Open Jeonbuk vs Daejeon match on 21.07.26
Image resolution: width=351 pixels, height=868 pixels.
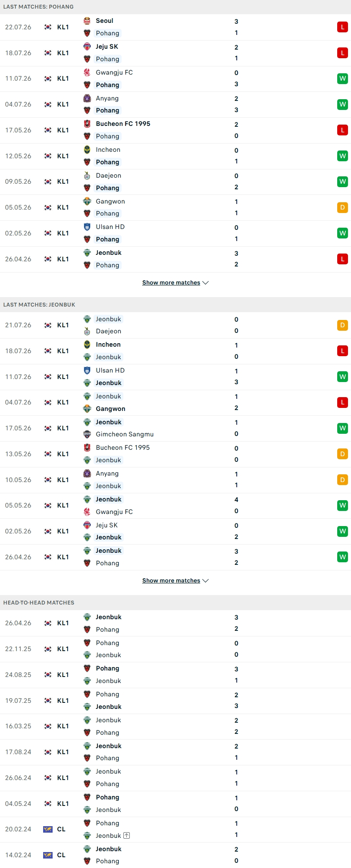tap(175, 325)
